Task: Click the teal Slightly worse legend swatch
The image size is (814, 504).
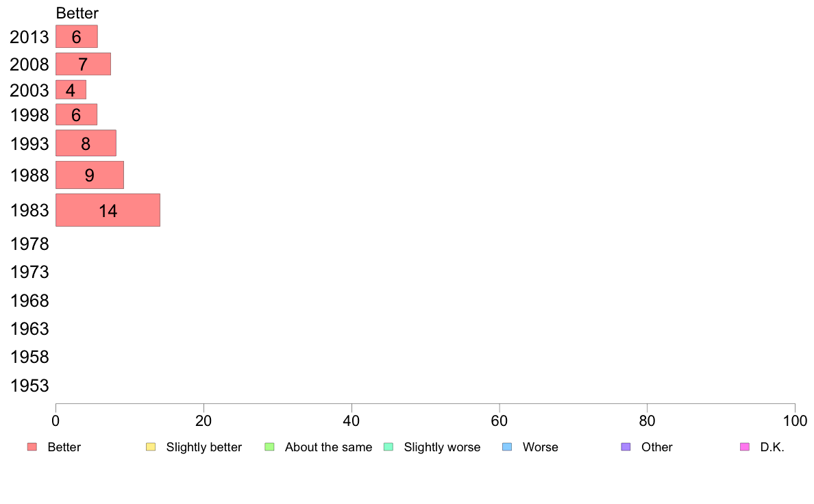Action: pos(388,447)
